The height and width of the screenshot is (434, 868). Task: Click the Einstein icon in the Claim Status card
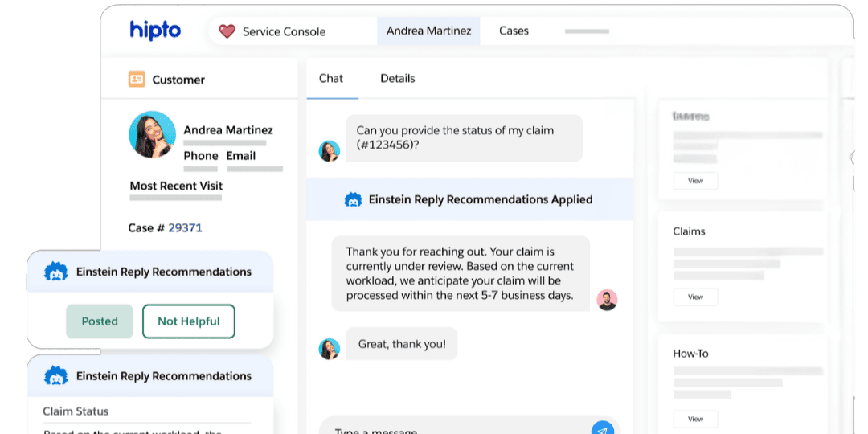pyautogui.click(x=55, y=376)
